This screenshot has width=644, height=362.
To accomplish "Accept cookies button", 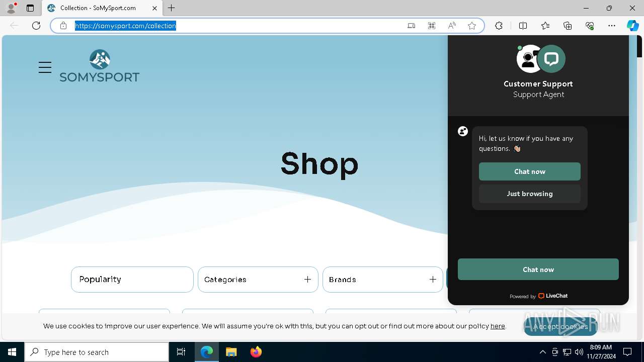I will point(560,326).
